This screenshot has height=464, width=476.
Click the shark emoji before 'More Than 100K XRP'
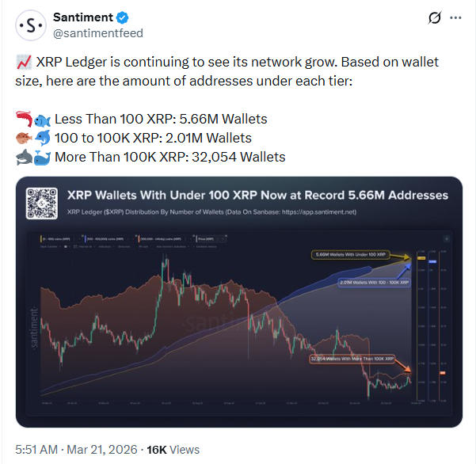[24, 157]
